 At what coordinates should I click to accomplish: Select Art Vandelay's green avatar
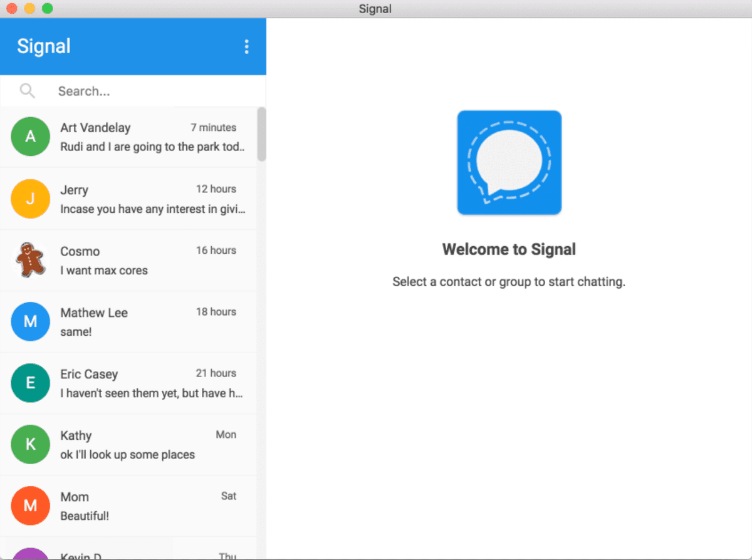tap(30, 137)
